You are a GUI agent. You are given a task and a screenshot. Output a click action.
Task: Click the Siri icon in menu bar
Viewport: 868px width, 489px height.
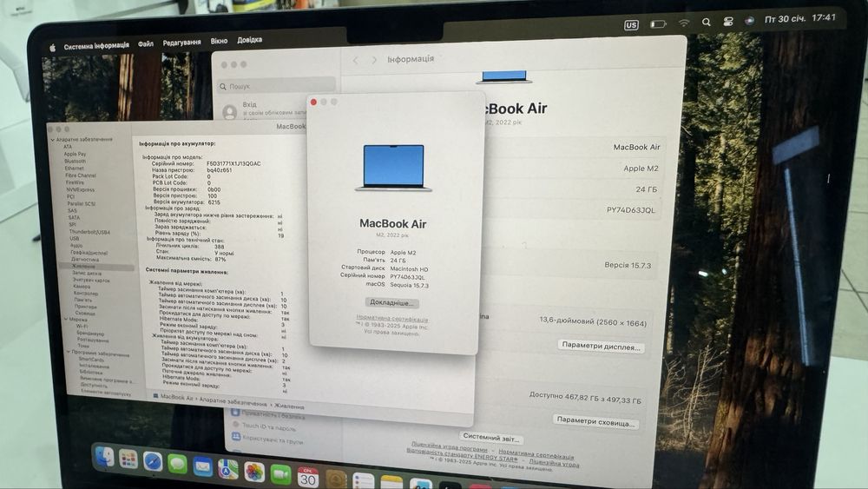click(748, 21)
